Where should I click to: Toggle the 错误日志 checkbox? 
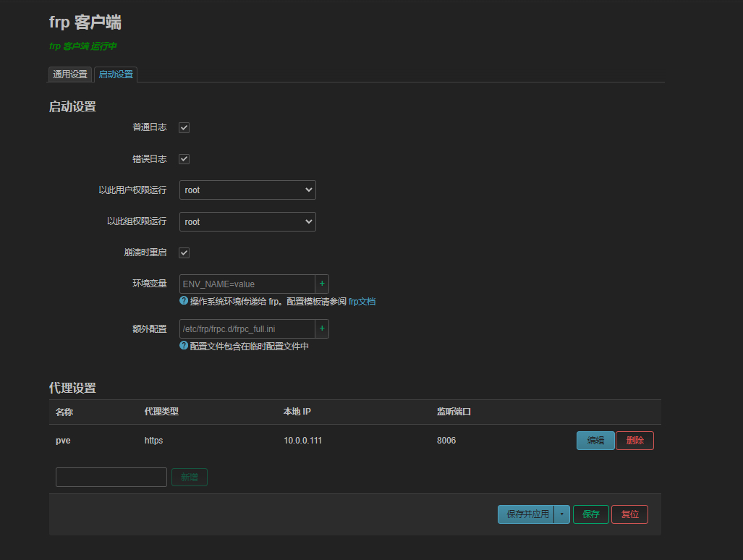(x=184, y=158)
